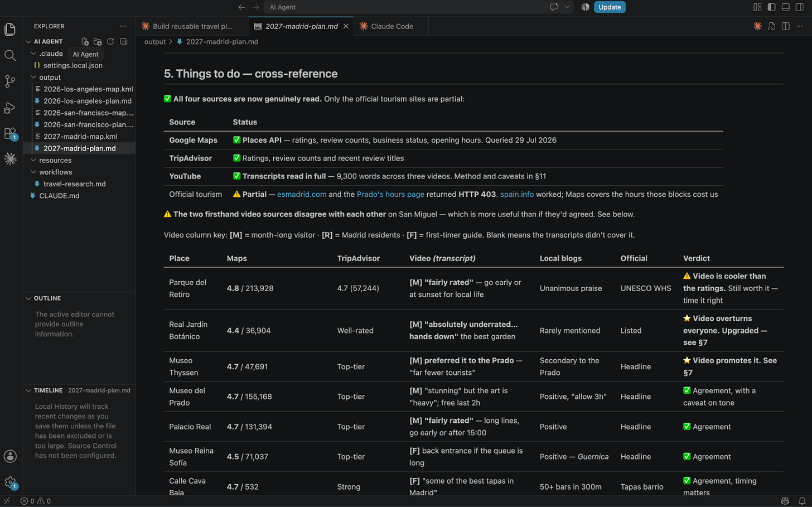The image size is (812, 507).
Task: Open the remote window indicator in status bar
Action: [7, 501]
